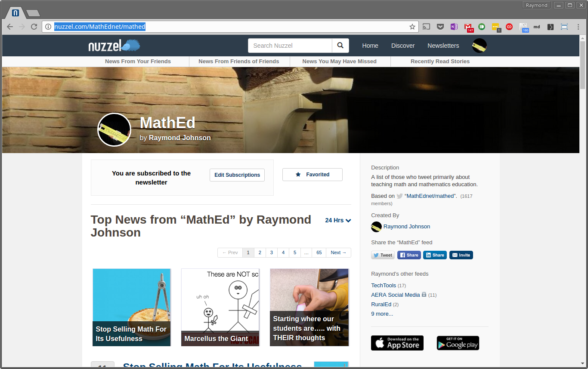Click the document extension icon with badge 160

click(523, 28)
